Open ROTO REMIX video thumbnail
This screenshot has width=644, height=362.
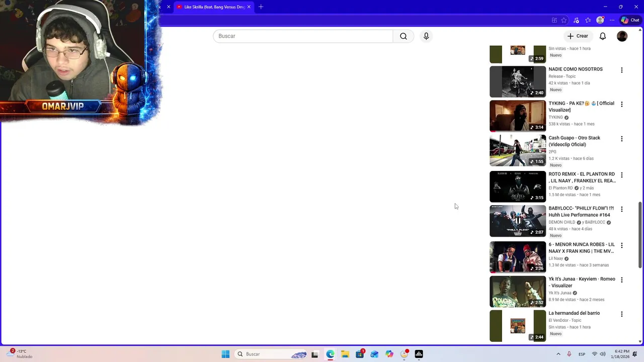pyautogui.click(x=518, y=187)
